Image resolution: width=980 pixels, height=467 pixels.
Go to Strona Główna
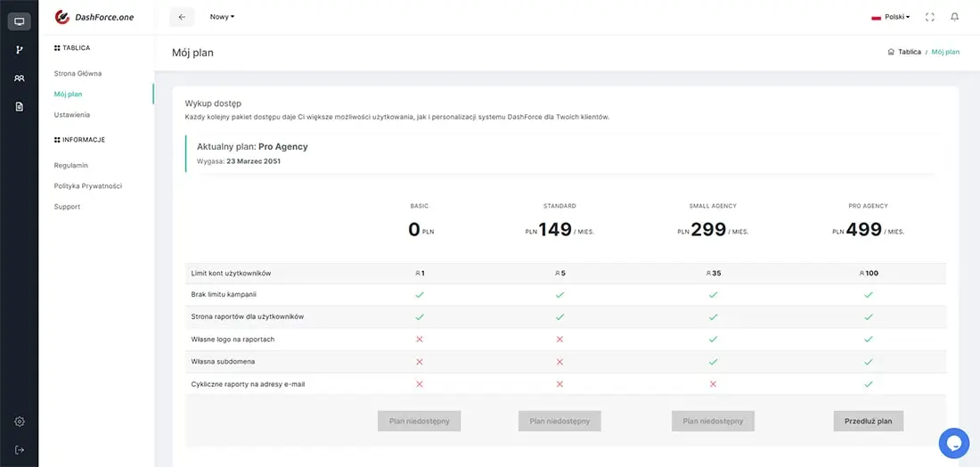click(78, 73)
